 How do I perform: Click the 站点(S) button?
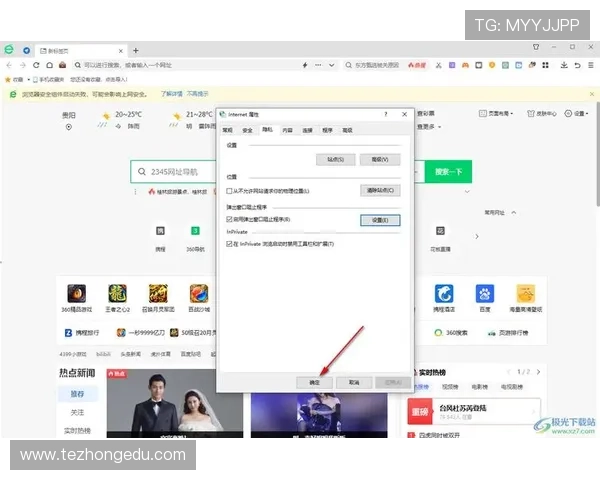point(336,160)
